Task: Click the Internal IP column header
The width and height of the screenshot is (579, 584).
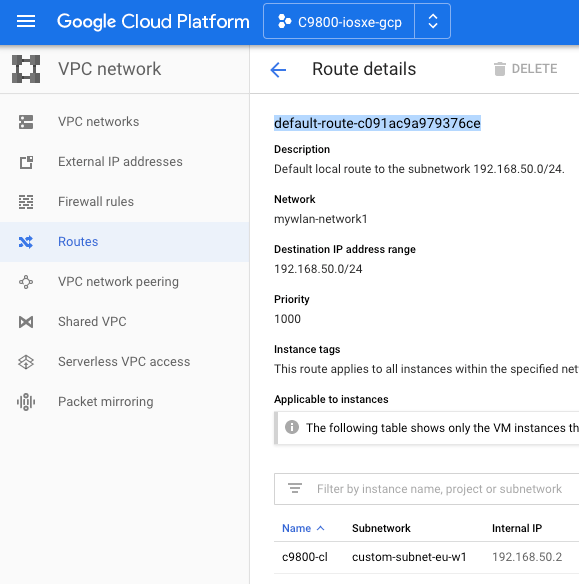Action: click(517, 528)
